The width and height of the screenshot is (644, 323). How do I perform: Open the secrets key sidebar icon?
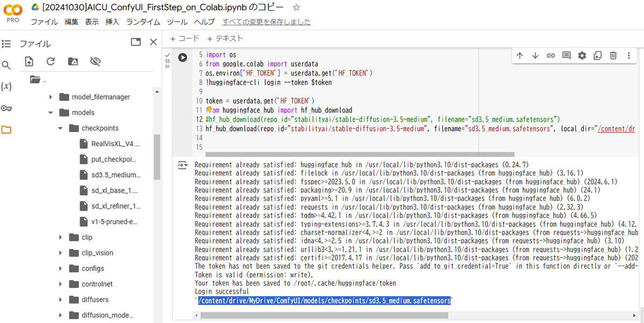[x=6, y=108]
